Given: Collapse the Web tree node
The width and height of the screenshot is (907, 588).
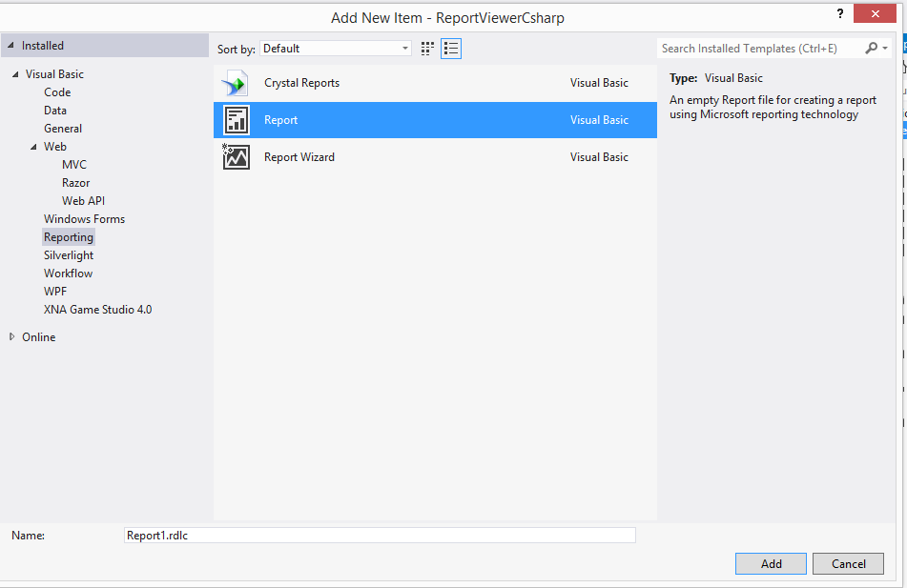Looking at the screenshot, I should coord(33,146).
